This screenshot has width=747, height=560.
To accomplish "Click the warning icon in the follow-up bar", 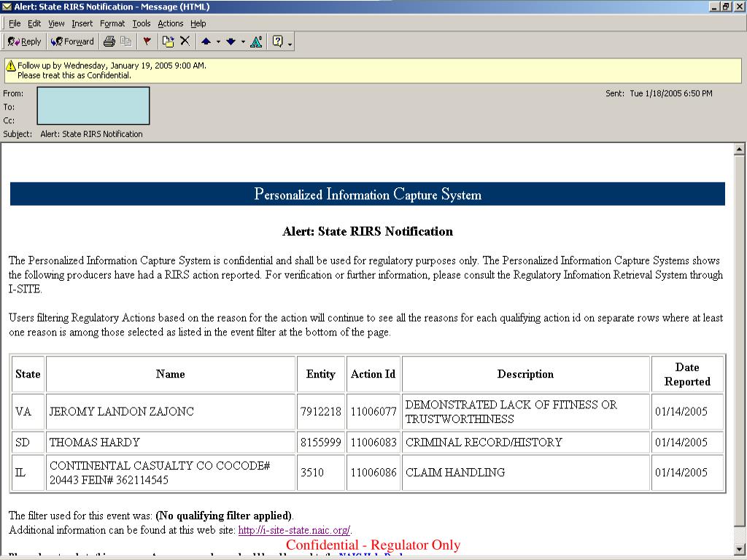I will 11,66.
